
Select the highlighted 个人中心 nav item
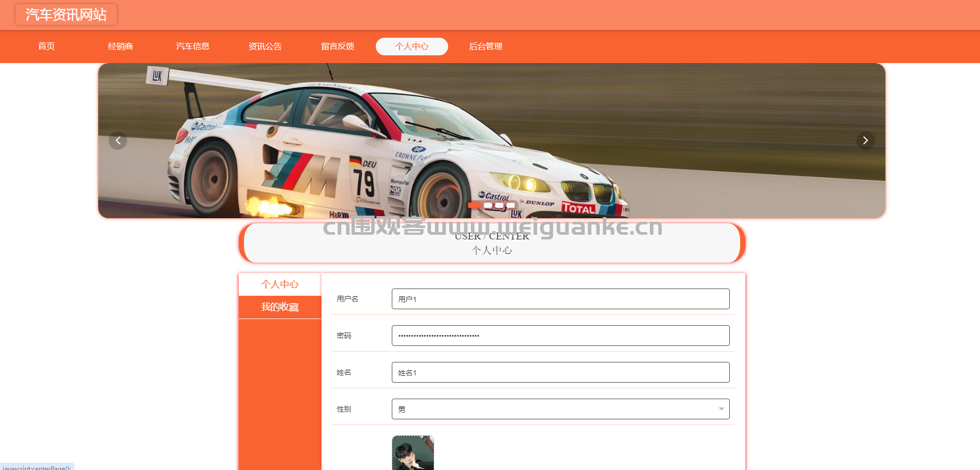[x=412, y=47]
